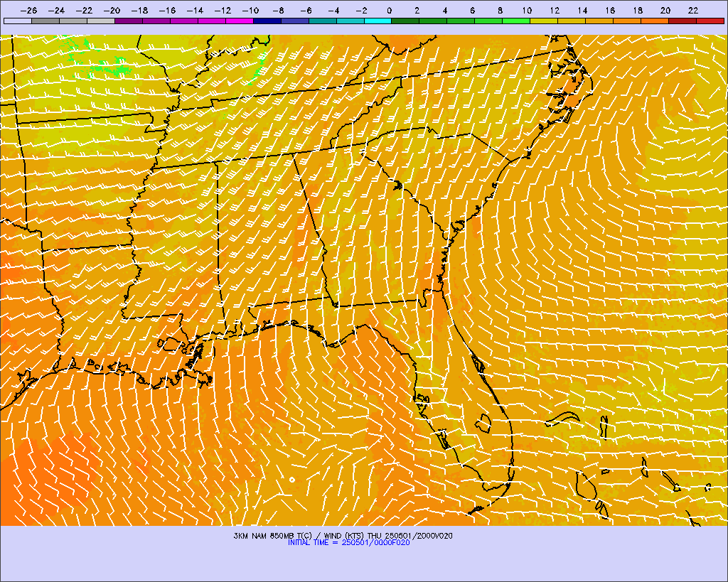728x582 pixels.
Task: Select the blue swatch between -8 and -6
Action: click(x=295, y=21)
